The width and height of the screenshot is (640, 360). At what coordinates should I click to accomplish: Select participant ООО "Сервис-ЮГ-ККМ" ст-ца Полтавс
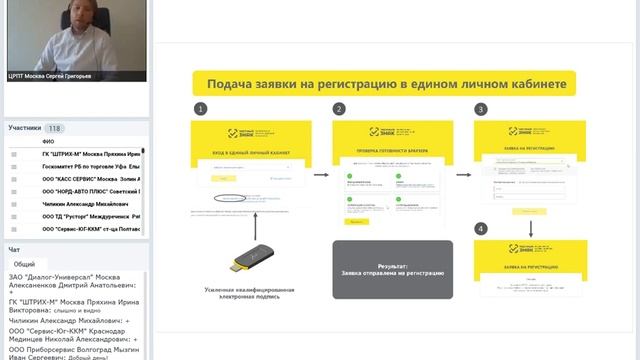91,229
